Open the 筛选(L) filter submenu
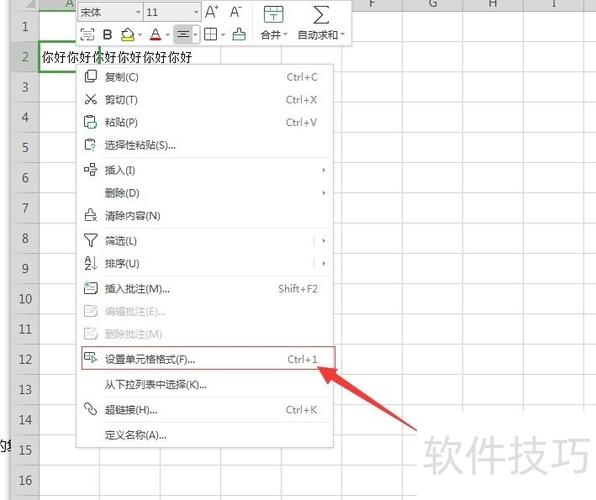596x500 pixels. (x=205, y=241)
